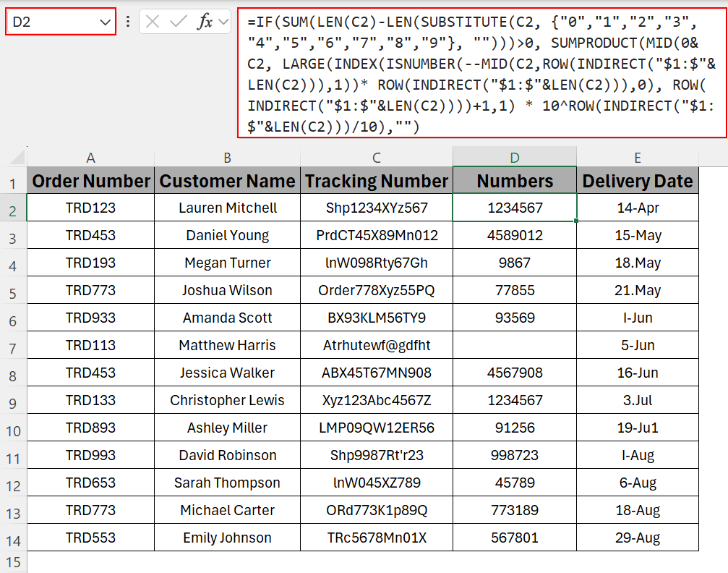Click order number cell TRD993

click(90, 455)
